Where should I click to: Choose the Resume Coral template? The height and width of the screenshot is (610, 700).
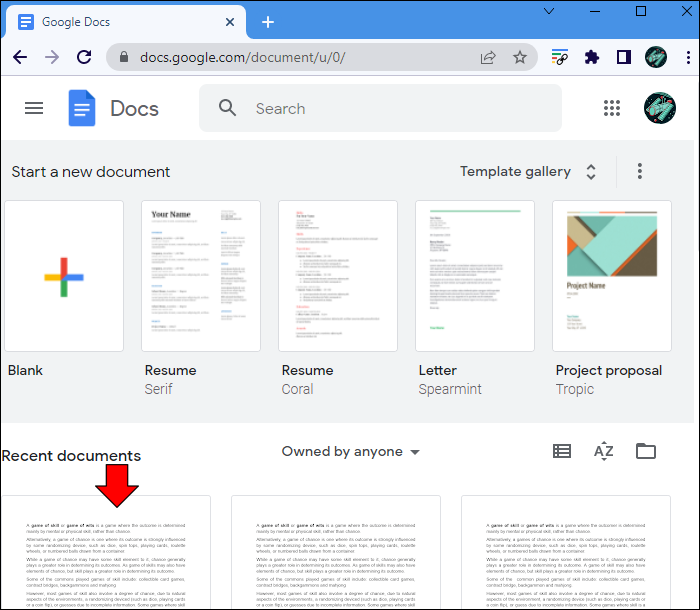pos(338,276)
